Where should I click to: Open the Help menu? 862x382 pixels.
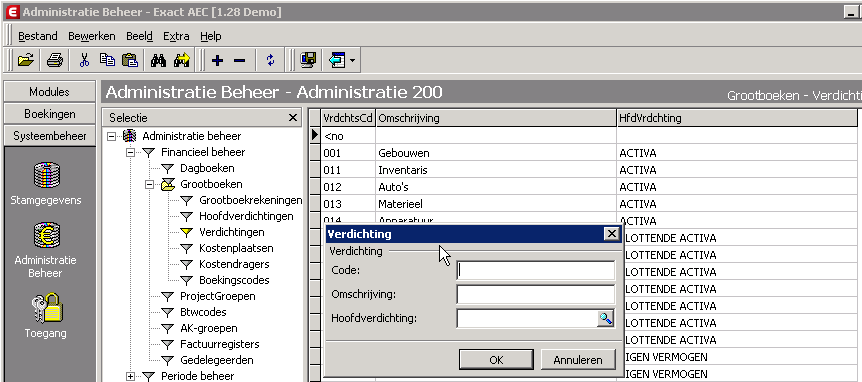click(x=211, y=36)
